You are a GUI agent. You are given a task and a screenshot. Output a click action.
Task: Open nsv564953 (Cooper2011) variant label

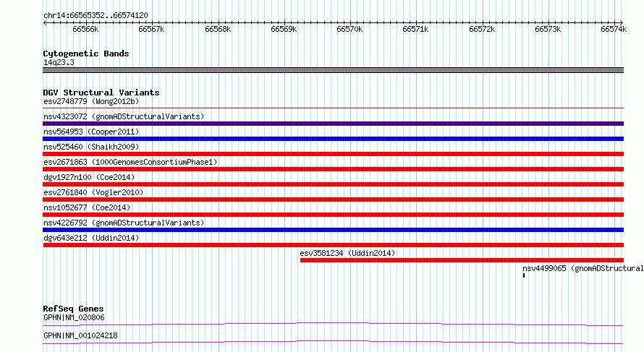[91, 132]
